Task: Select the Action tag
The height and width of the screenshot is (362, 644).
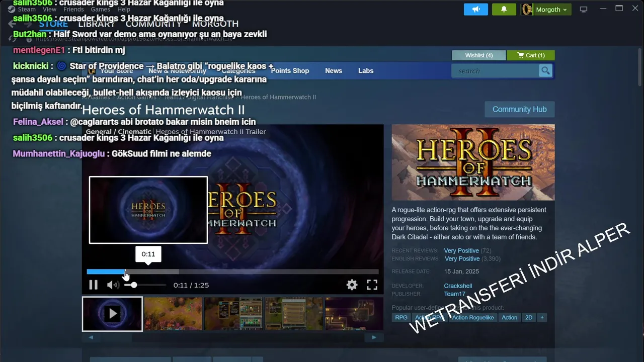Action: tap(509, 317)
